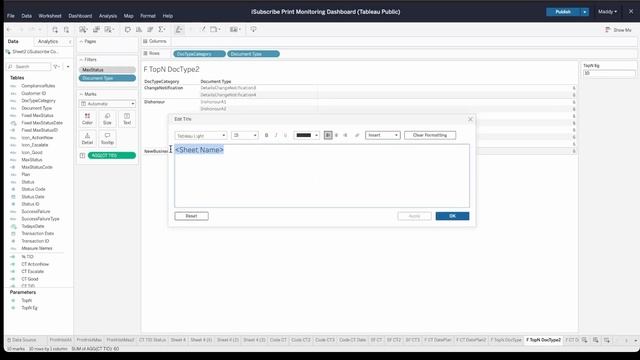Viewport: 640px width, 360px height.
Task: Open the Tableau Light font dropdown
Action: tap(201, 136)
